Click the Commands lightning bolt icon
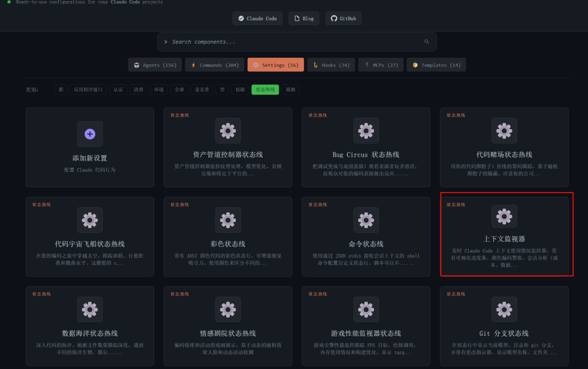This screenshot has height=369, width=588. coord(193,65)
